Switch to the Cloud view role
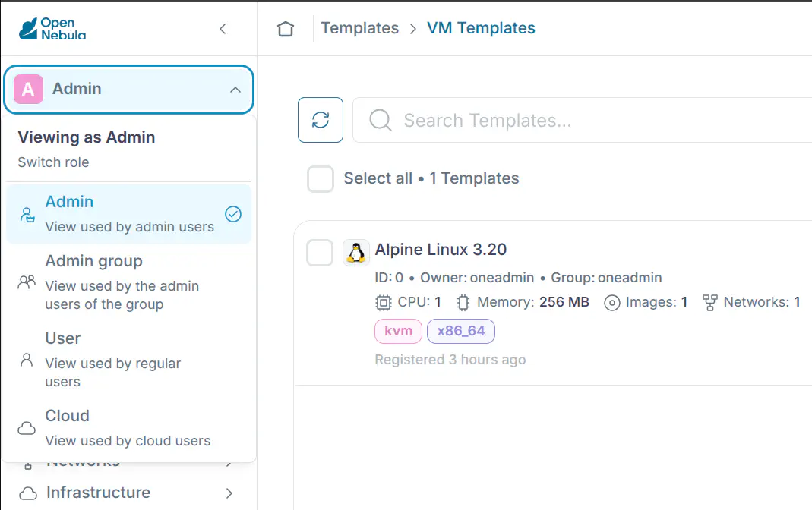 point(128,428)
